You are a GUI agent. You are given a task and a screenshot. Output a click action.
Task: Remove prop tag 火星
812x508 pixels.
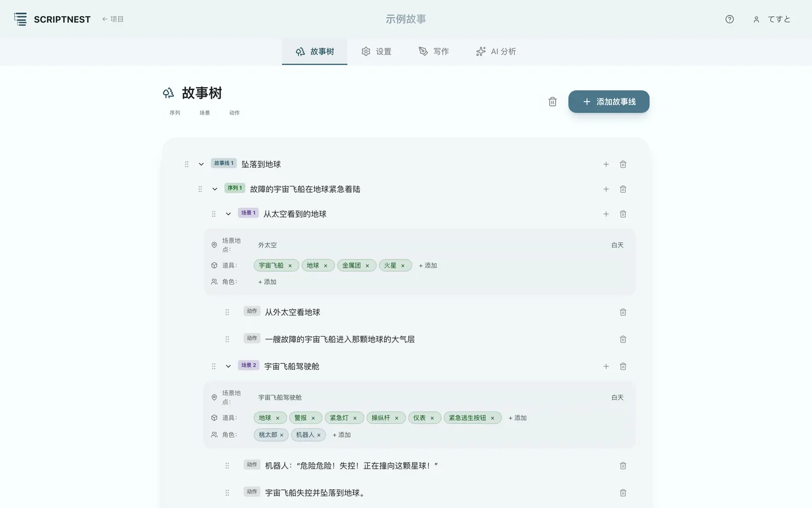click(x=403, y=266)
